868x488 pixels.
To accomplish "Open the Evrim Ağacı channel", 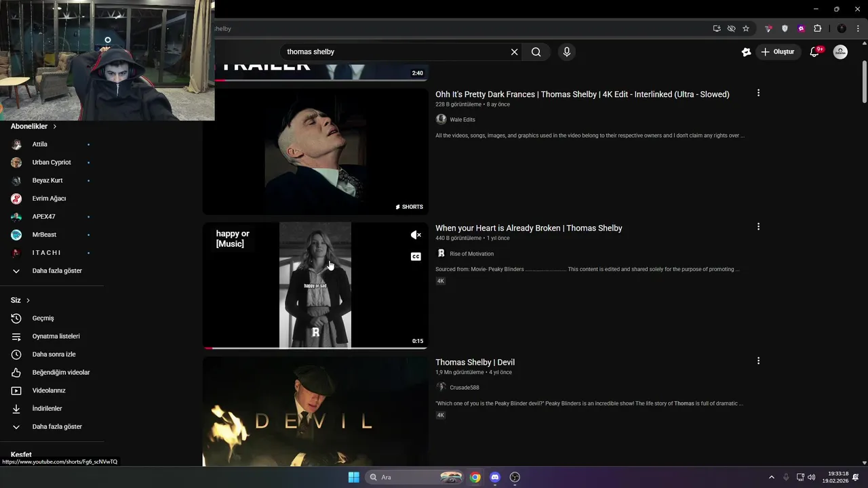I will (x=51, y=199).
